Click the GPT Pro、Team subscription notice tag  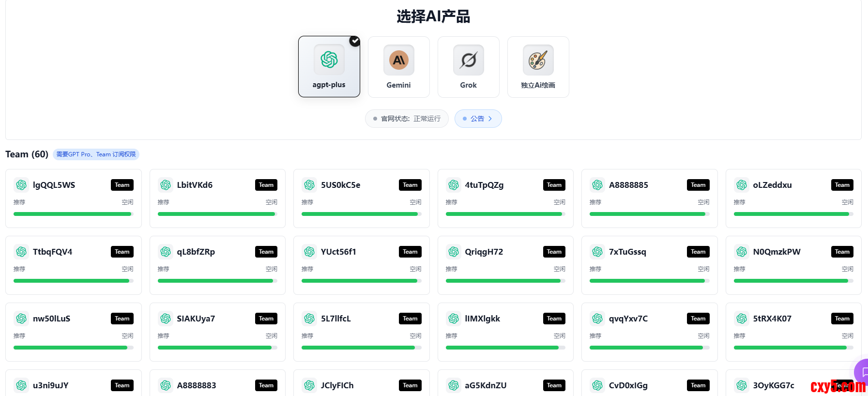click(x=96, y=154)
